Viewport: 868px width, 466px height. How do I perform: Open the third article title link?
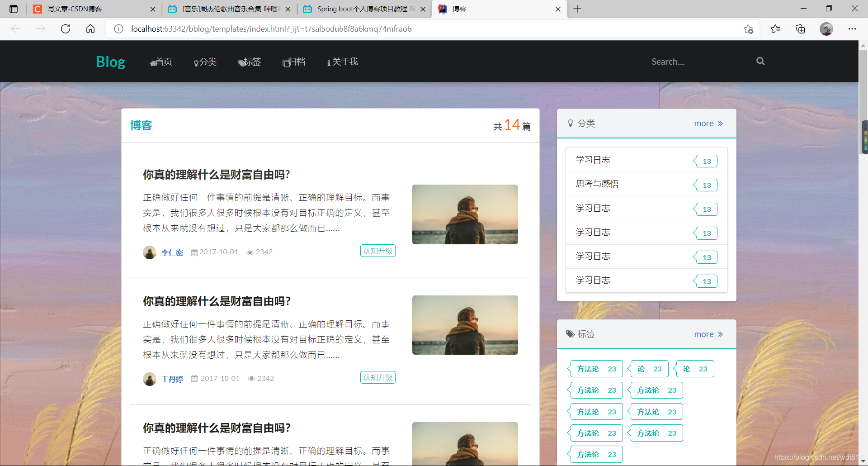(217, 428)
